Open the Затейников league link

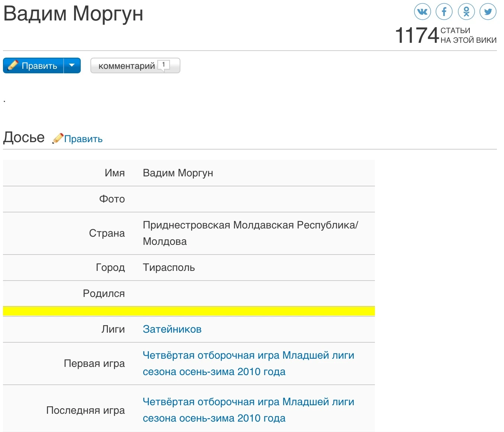tap(172, 329)
